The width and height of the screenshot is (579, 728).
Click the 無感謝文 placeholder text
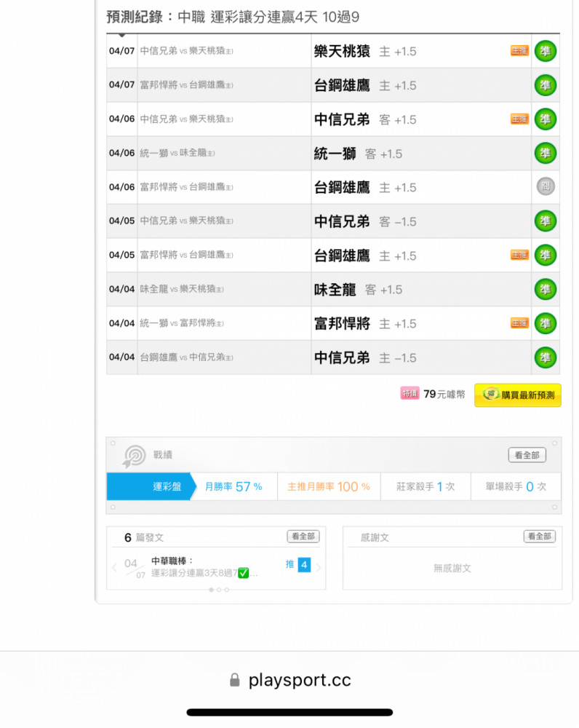452,569
